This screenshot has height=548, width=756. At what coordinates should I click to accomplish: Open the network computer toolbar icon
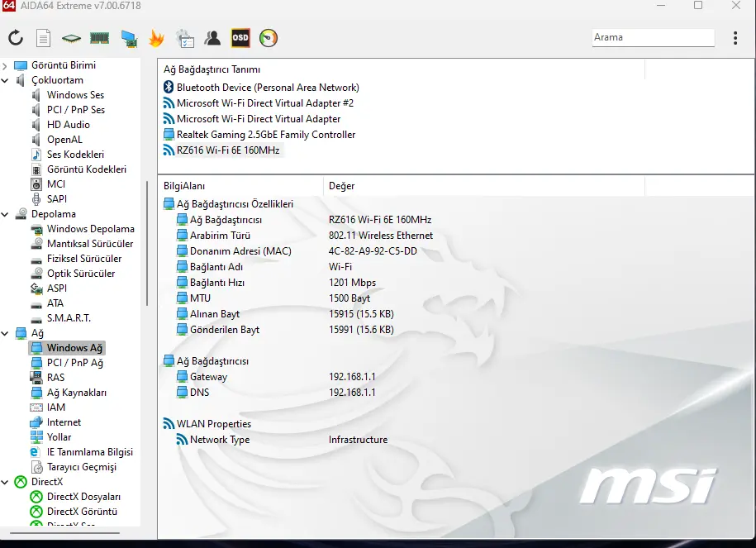129,38
